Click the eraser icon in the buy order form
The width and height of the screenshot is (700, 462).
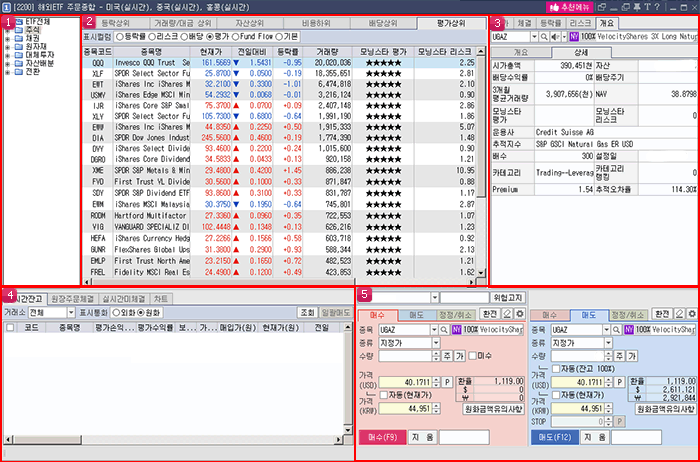(507, 314)
